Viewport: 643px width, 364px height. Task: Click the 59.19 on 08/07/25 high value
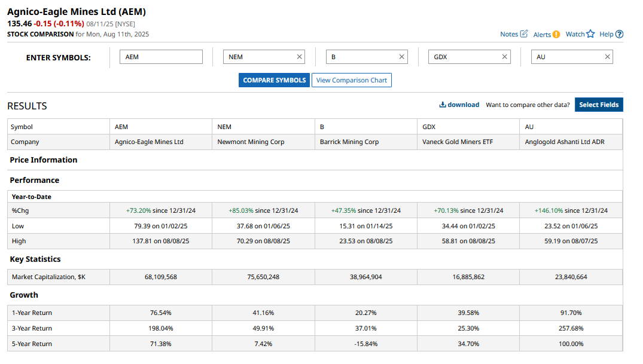(x=571, y=241)
